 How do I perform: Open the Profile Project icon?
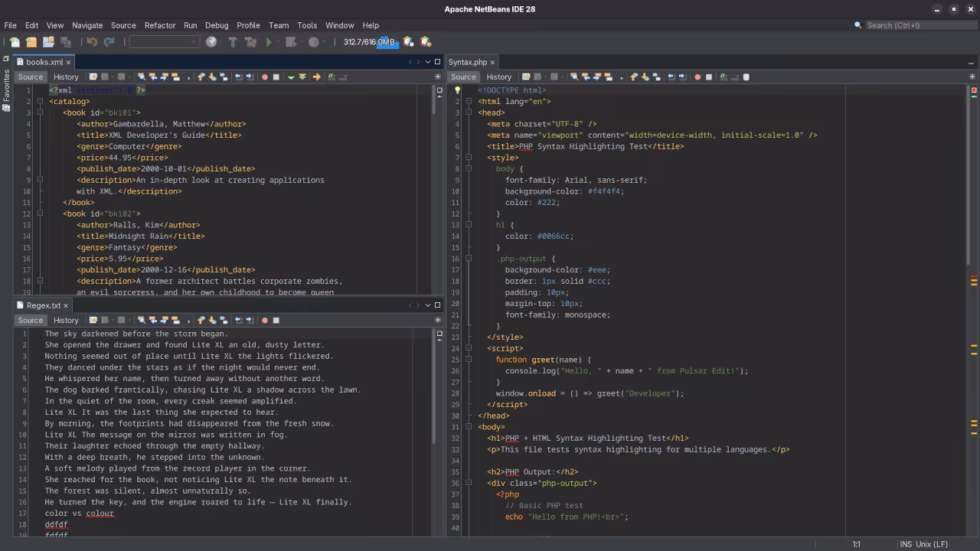tap(314, 42)
